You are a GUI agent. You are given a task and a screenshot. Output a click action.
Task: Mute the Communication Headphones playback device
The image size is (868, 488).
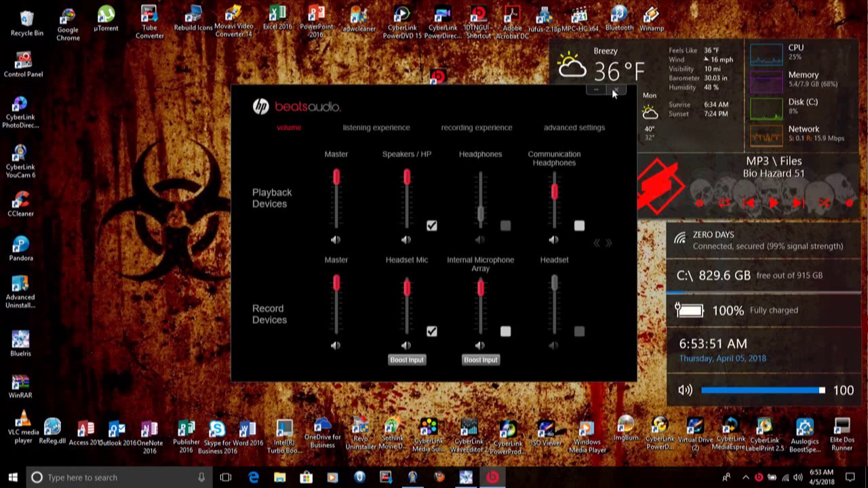tap(554, 239)
